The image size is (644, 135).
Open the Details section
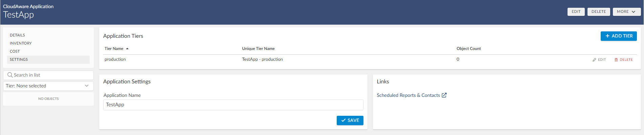click(17, 35)
